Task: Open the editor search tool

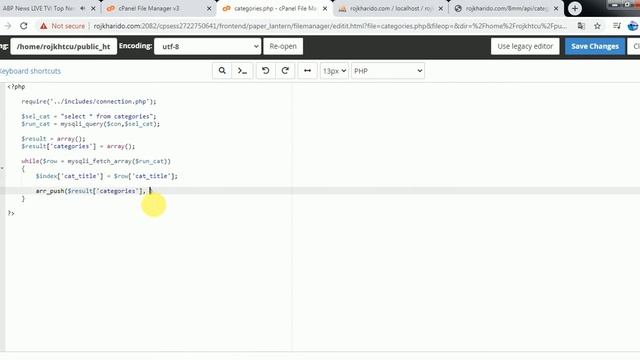Action: tap(222, 71)
